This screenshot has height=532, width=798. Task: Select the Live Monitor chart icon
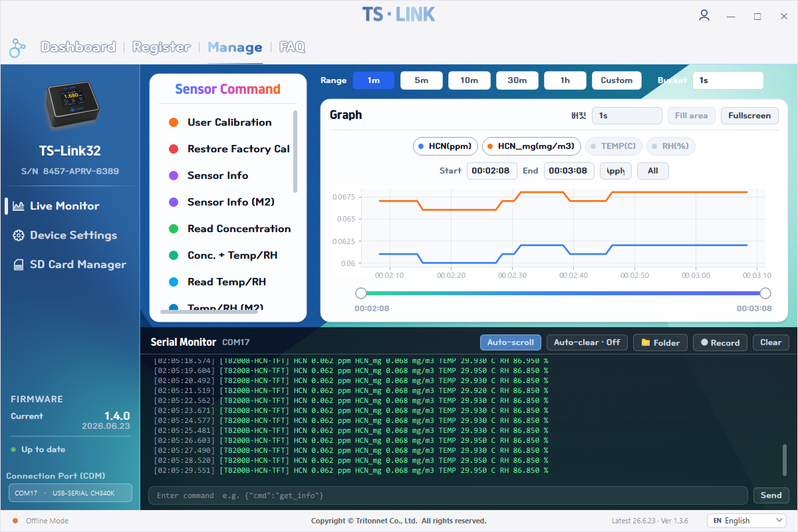tap(19, 206)
